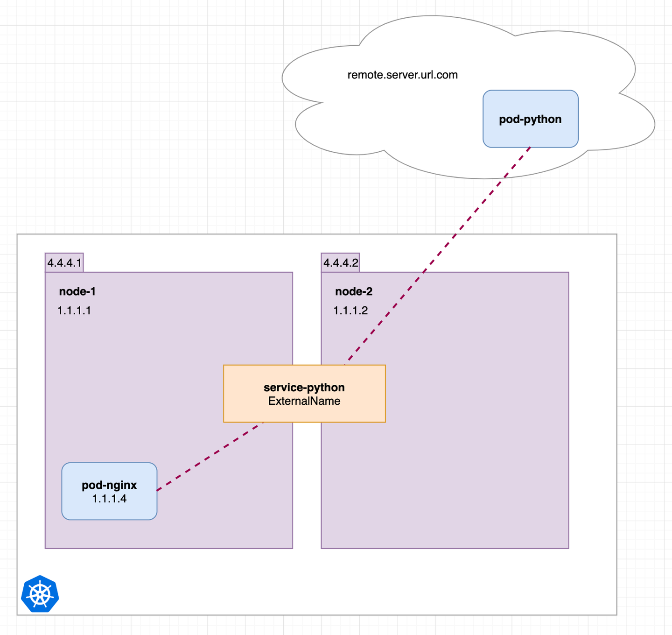Select the 1.1.1.4 text in pod-nginx
The width and height of the screenshot is (672, 635).
[x=109, y=499]
